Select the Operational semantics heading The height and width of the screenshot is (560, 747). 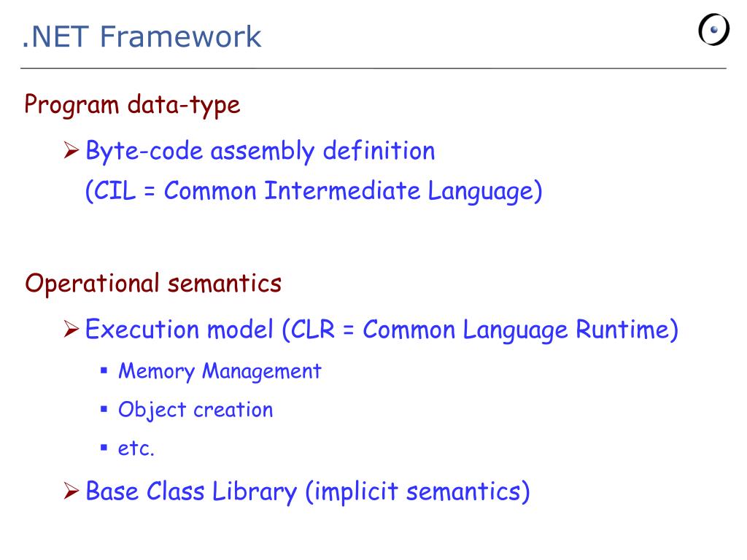(x=153, y=284)
